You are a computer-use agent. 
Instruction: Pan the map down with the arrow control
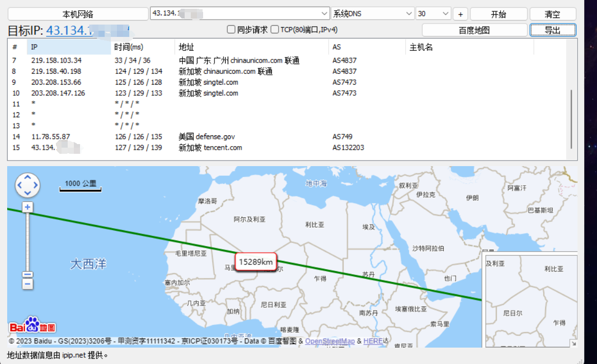tap(28, 193)
